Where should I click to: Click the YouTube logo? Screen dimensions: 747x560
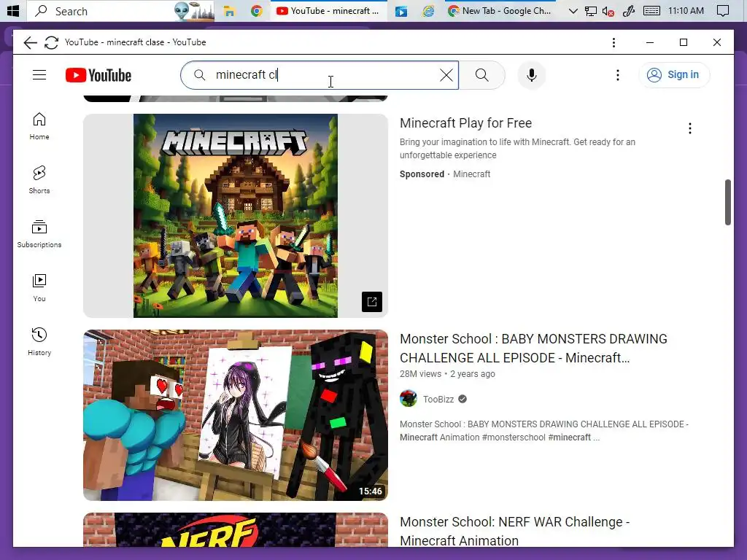[x=98, y=75]
